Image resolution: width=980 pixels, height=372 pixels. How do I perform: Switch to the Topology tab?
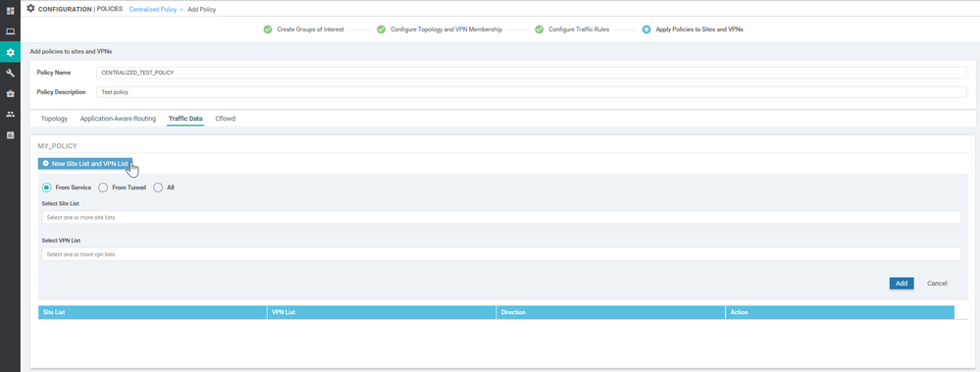(54, 118)
